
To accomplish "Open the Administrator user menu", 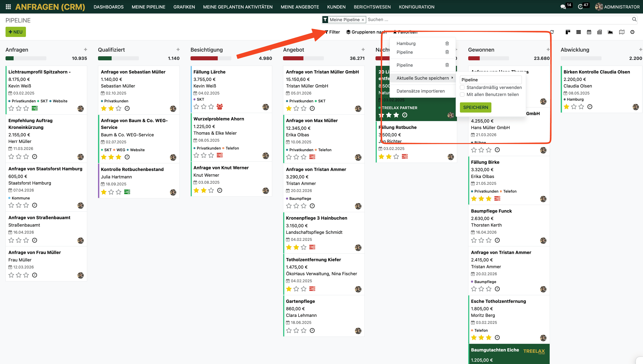I will coord(617,7).
